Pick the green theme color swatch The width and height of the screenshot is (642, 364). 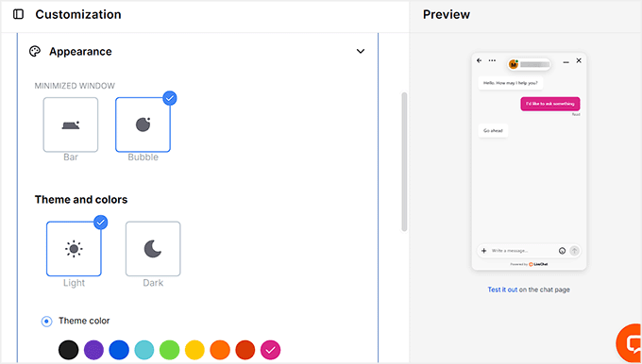(x=170, y=350)
